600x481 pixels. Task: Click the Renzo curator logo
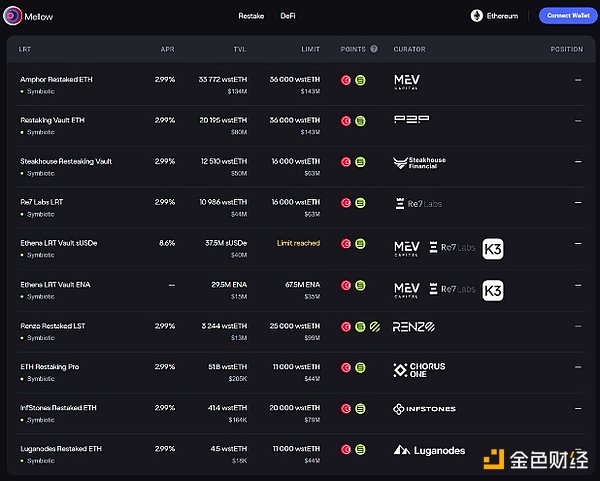[414, 326]
